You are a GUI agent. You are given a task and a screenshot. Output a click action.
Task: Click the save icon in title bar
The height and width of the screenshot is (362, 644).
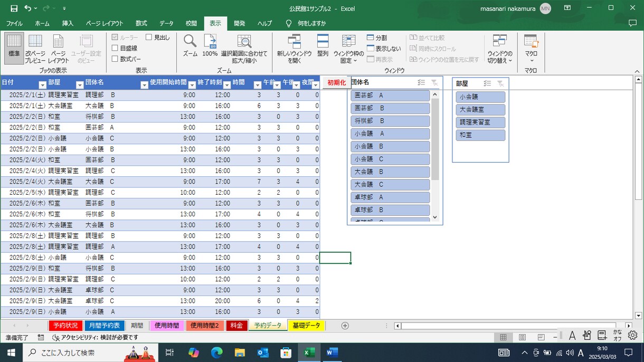coord(14,8)
